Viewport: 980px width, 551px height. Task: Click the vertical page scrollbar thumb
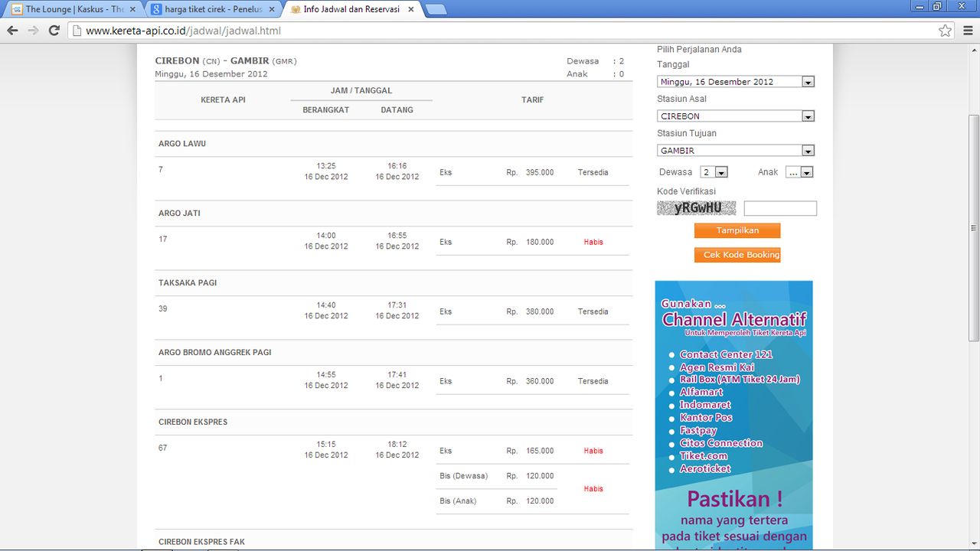click(974, 227)
